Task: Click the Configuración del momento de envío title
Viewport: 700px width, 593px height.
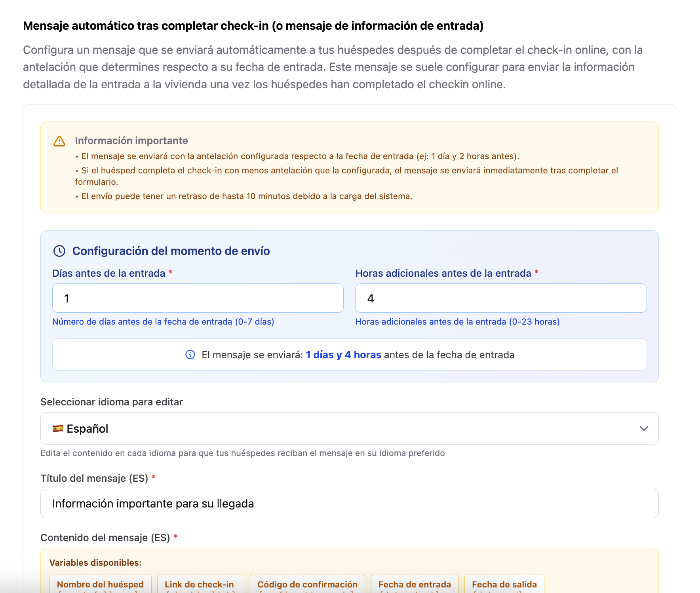Action: pos(171,251)
